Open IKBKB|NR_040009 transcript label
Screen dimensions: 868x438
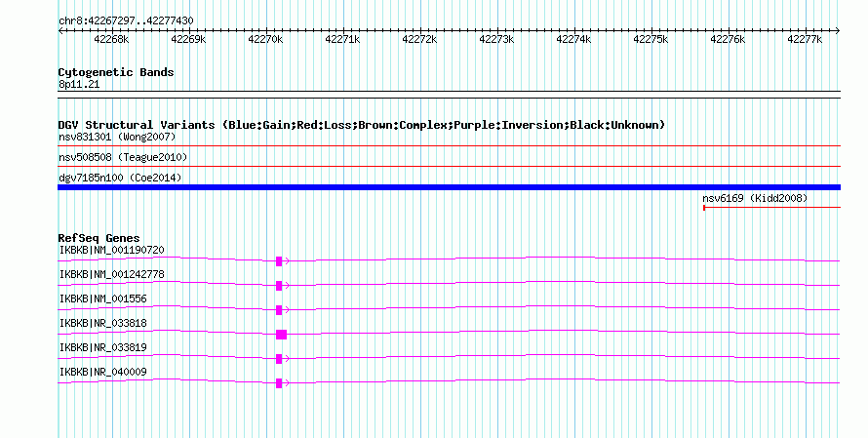(x=103, y=372)
